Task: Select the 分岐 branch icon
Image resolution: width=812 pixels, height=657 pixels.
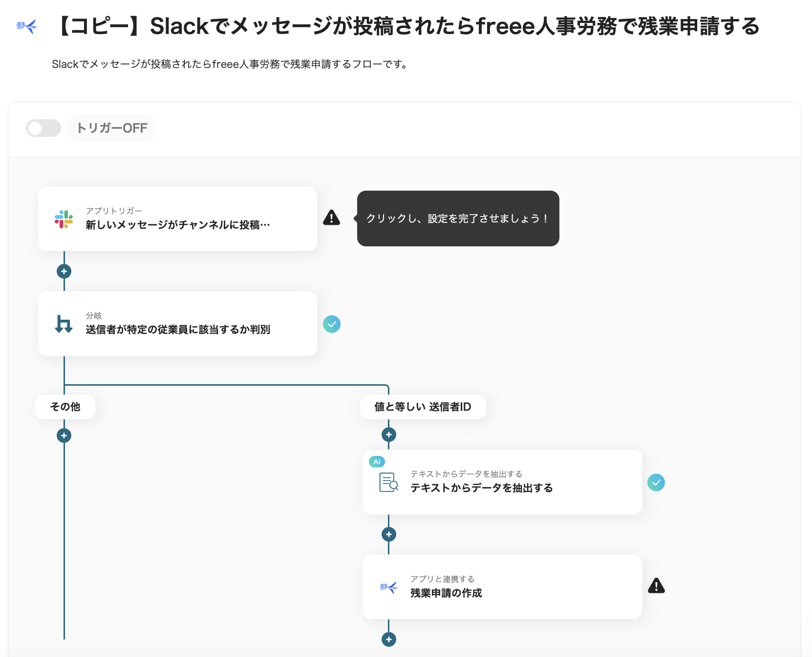Action: point(63,324)
